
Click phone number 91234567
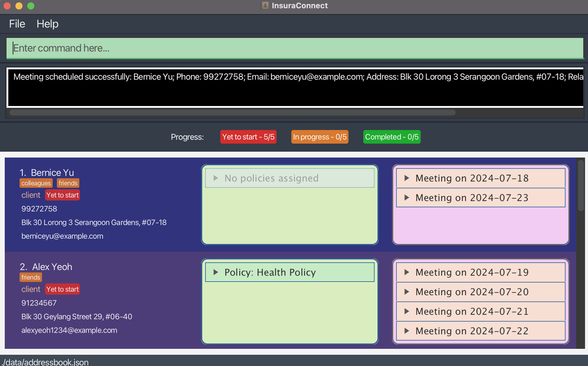pyautogui.click(x=39, y=303)
